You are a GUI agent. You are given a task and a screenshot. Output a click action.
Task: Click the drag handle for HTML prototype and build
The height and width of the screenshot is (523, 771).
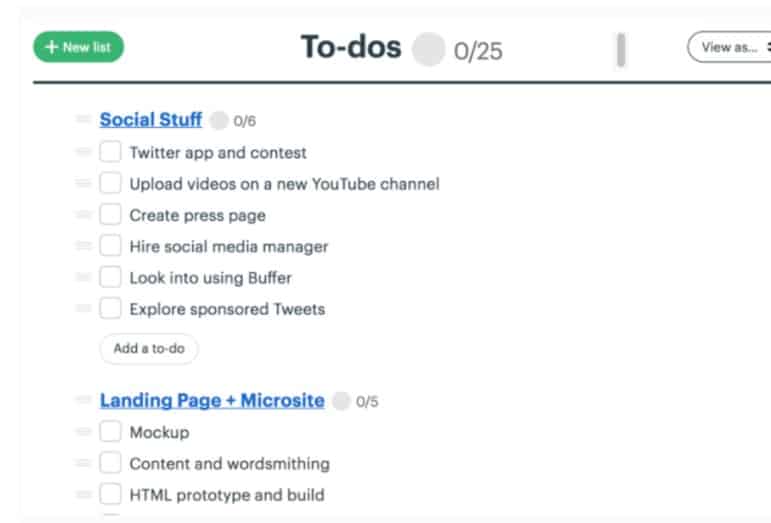coord(83,494)
